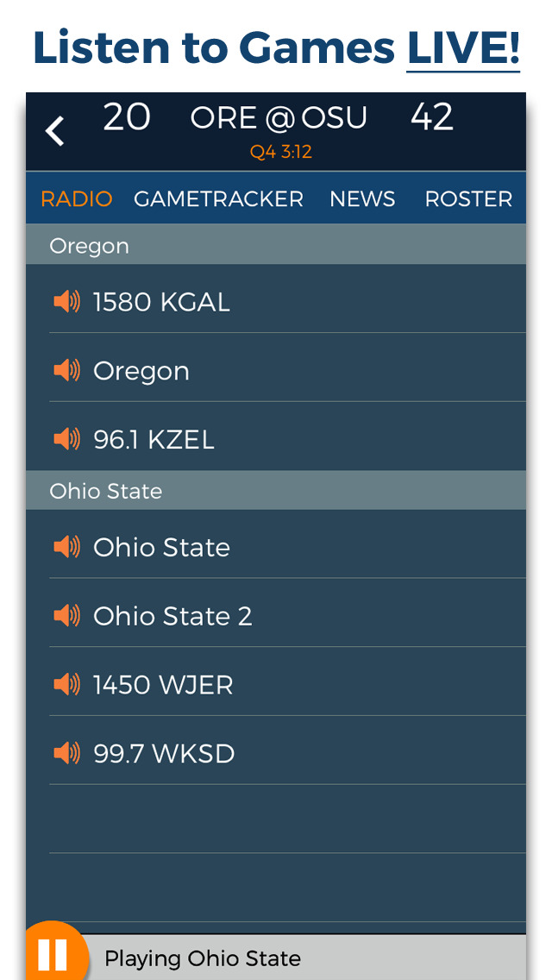Tap speaker icon next to Oregon station
Viewport: 552px width, 980px height.
66,370
